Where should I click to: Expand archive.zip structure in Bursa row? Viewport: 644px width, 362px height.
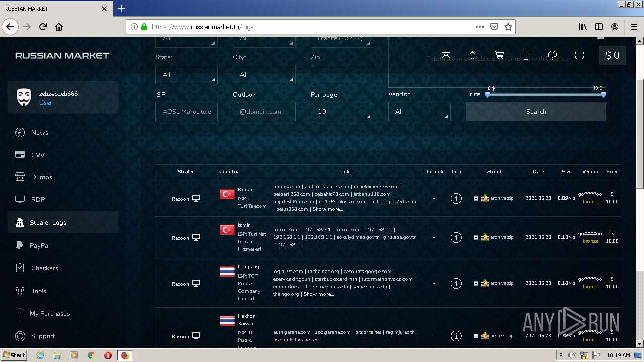[476, 198]
